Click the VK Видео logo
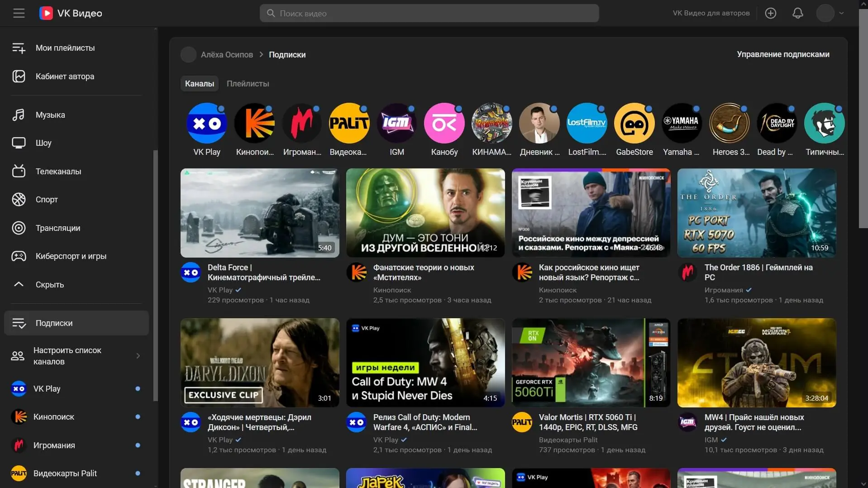Screen dimensions: 868x488 pyautogui.click(x=71, y=13)
